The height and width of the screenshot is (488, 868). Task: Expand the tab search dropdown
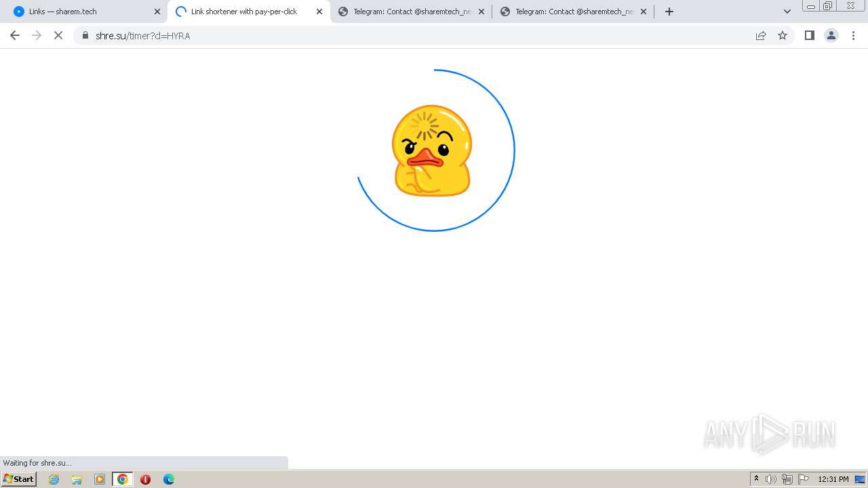(x=787, y=12)
